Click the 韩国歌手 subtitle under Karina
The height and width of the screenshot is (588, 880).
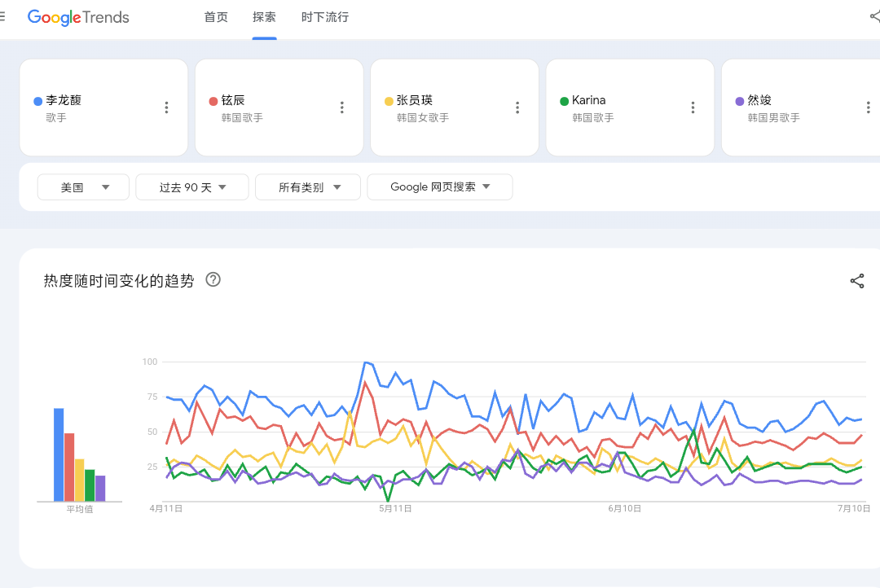[x=593, y=118]
